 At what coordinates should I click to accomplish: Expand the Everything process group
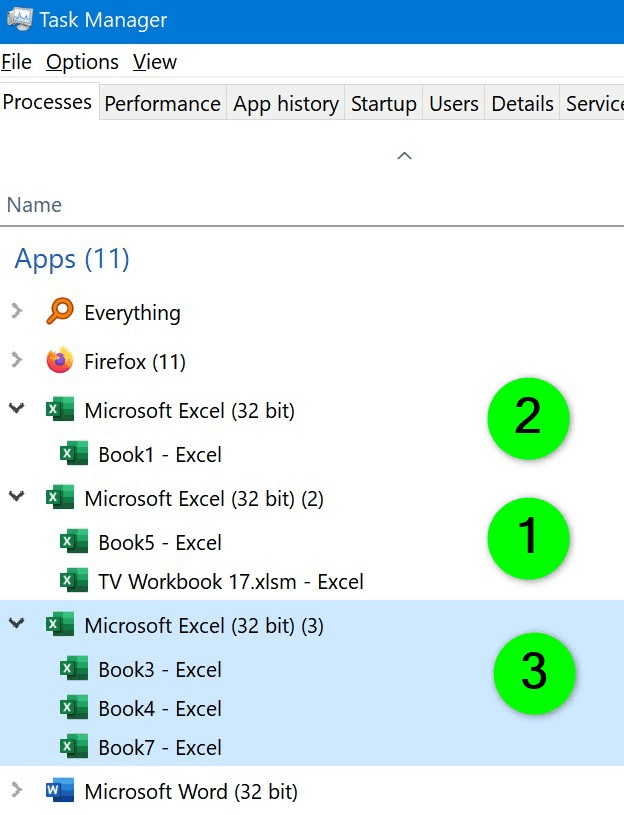pyautogui.click(x=17, y=311)
